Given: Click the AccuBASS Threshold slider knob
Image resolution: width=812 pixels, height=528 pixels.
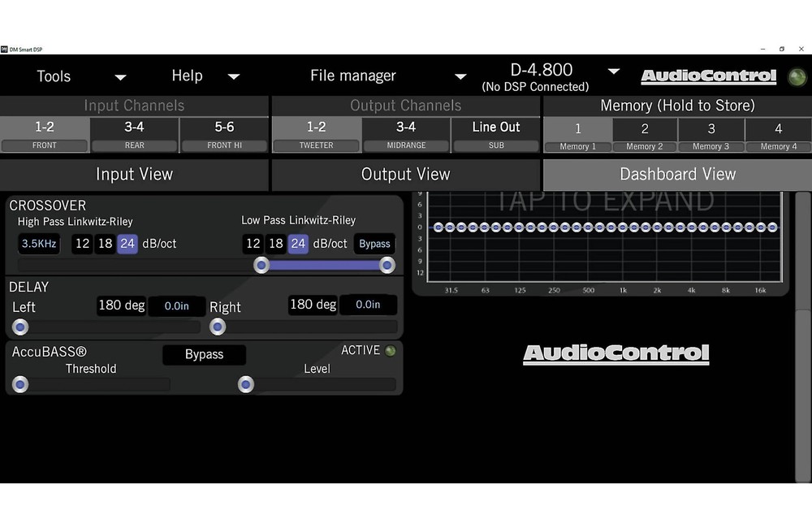Looking at the screenshot, I should (x=20, y=384).
